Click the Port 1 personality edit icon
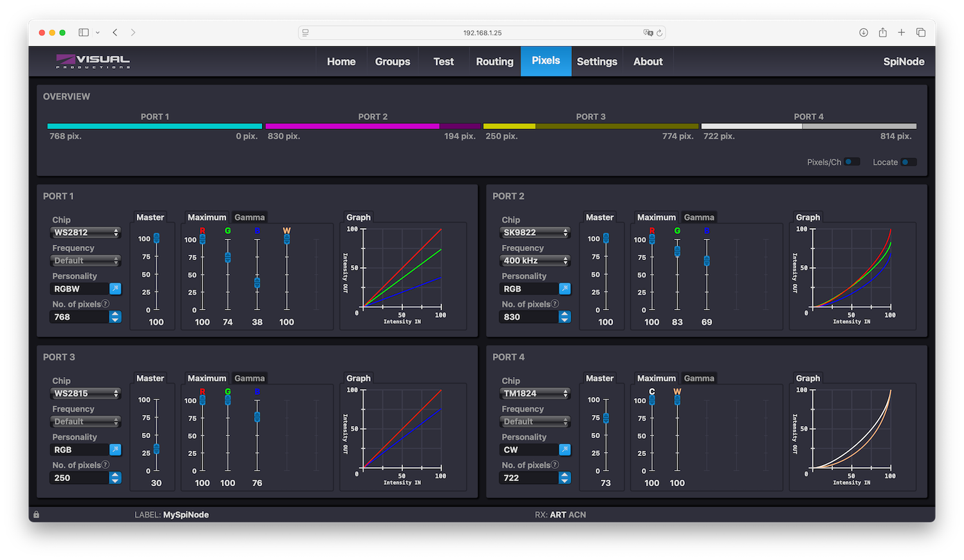Screen dimensions: 964x560 115,289
